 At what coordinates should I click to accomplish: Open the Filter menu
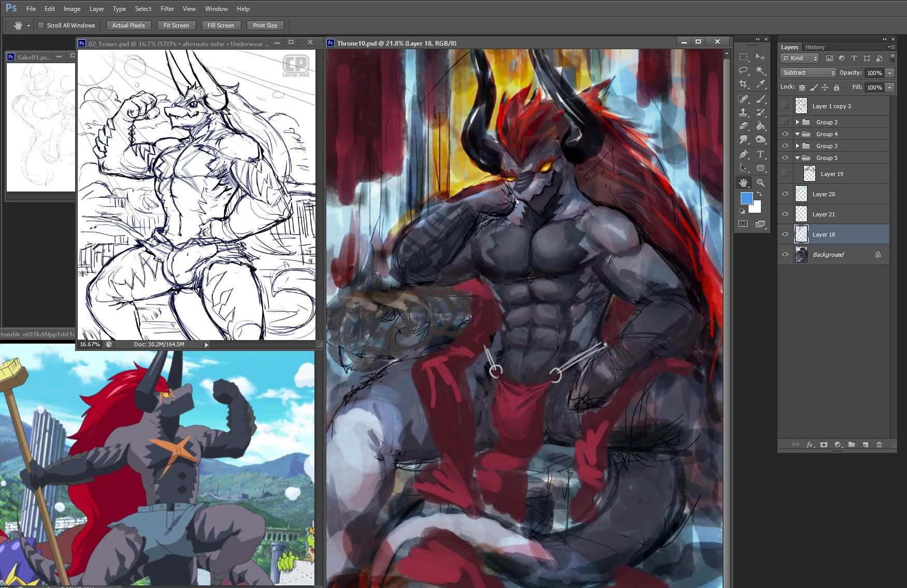(x=167, y=9)
